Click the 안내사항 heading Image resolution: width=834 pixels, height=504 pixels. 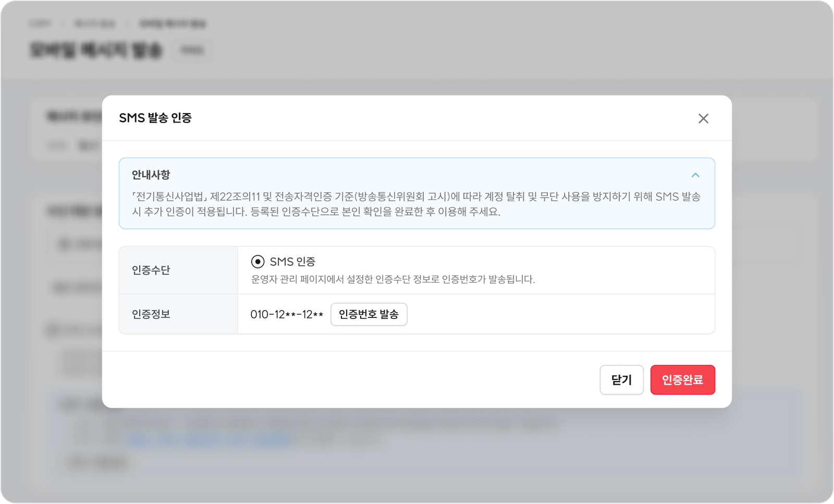click(151, 175)
